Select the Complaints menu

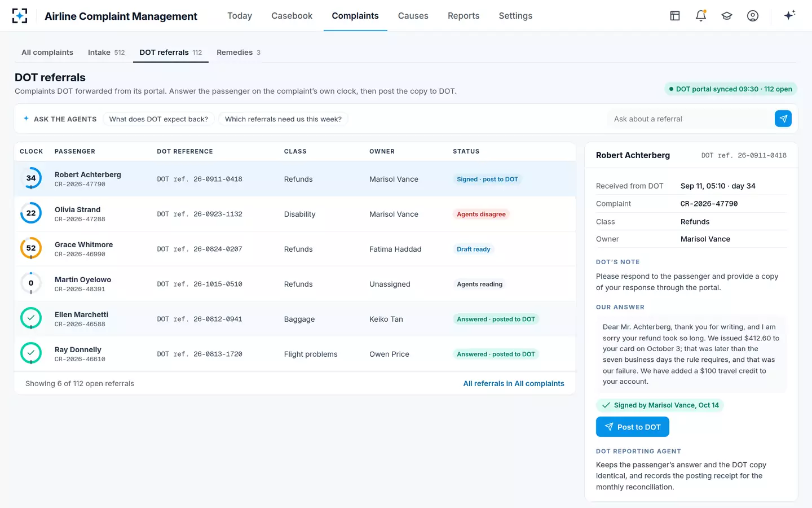355,16
